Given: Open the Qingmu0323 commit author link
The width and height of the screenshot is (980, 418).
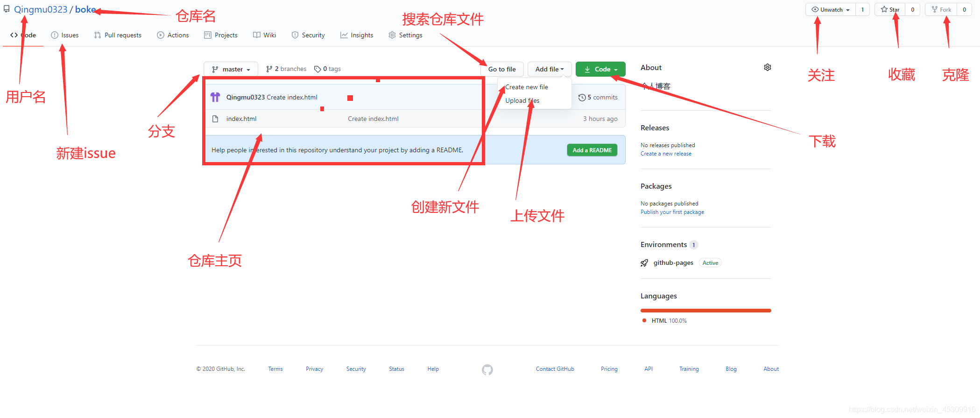Looking at the screenshot, I should [246, 97].
